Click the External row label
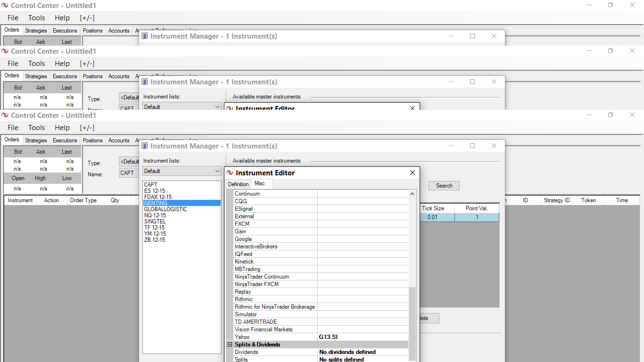The height and width of the screenshot is (362, 644). [244, 216]
